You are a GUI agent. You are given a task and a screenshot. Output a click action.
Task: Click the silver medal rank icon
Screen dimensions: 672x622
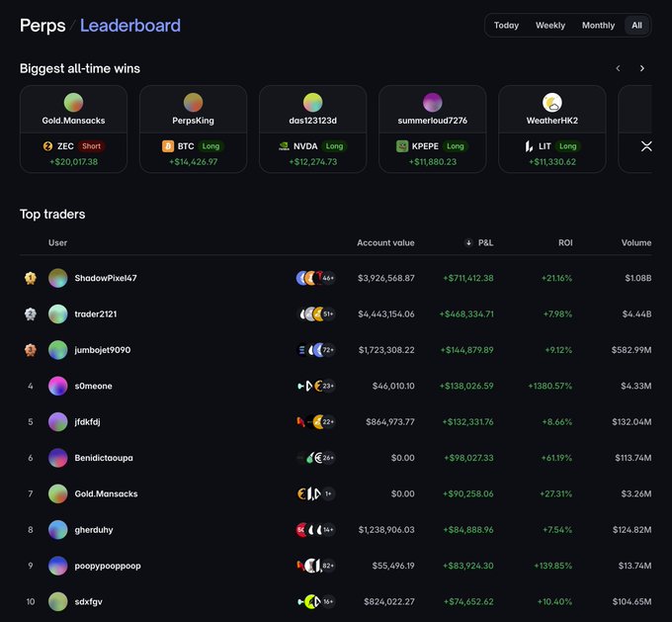[30, 314]
